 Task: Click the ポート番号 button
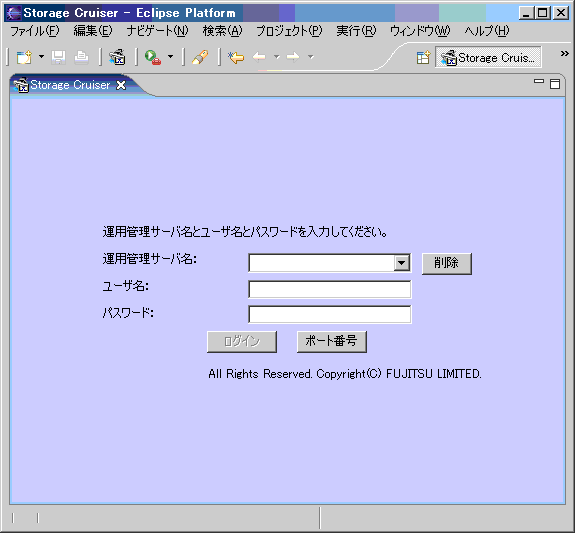(332, 342)
